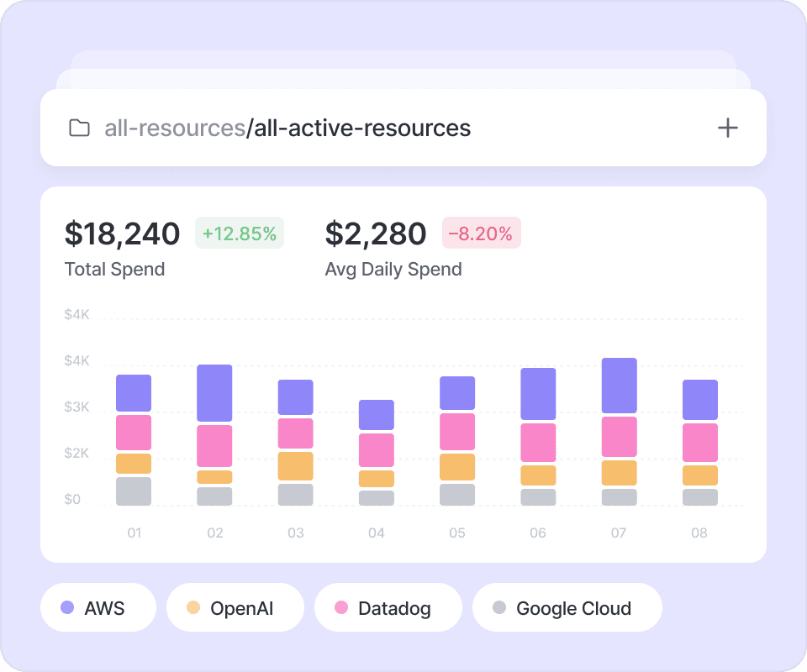This screenshot has width=807, height=672.
Task: Toggle the Google Cloud legend chip
Action: tap(567, 607)
